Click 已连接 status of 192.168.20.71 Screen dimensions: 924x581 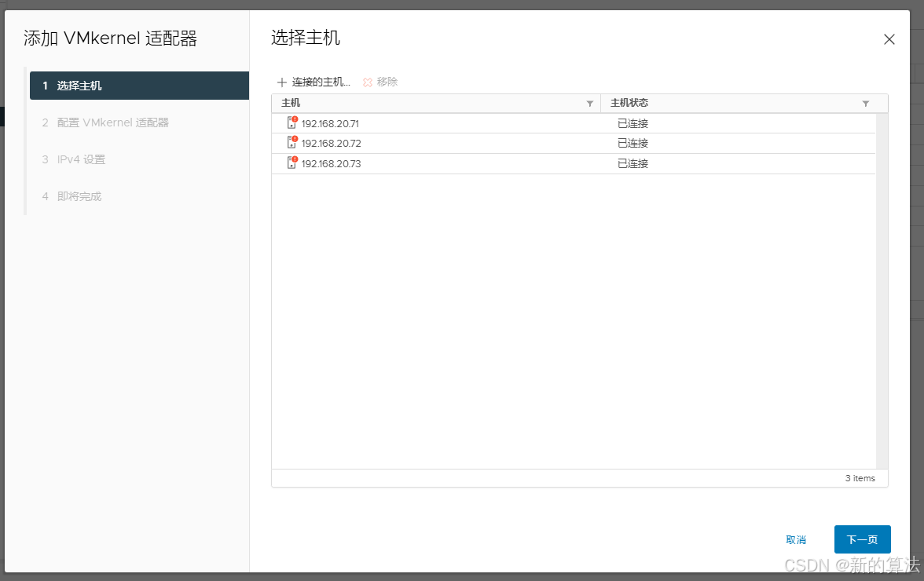coord(633,123)
